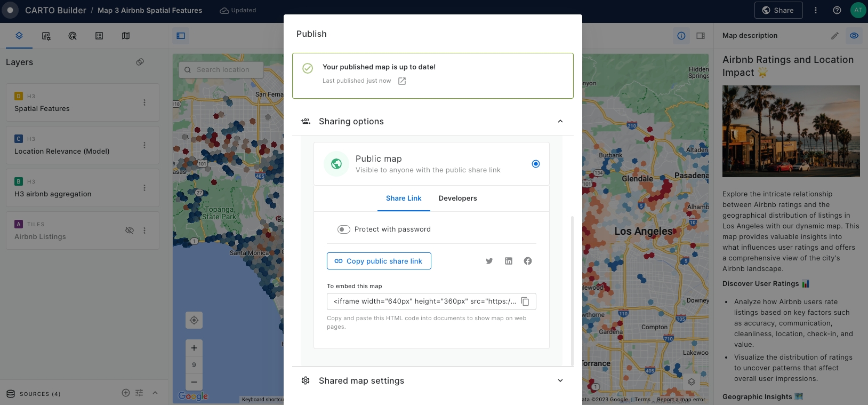This screenshot has width=868, height=405.
Task: Zoom out on the map
Action: tap(194, 382)
